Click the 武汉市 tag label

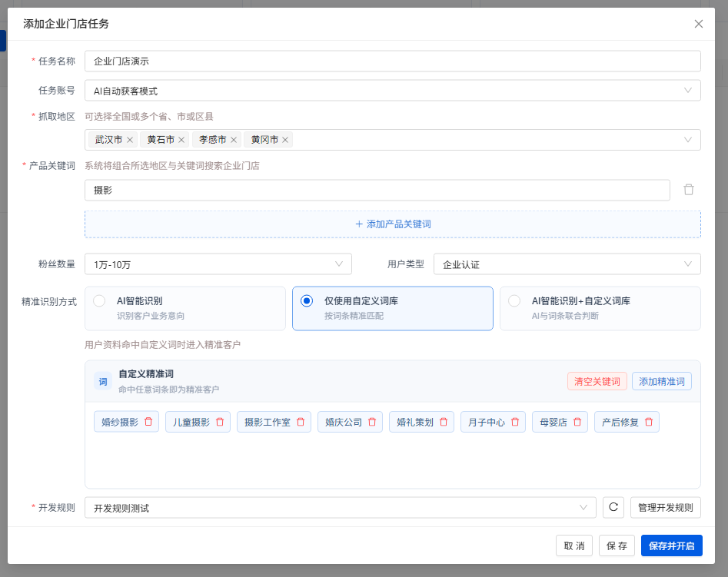tap(108, 140)
